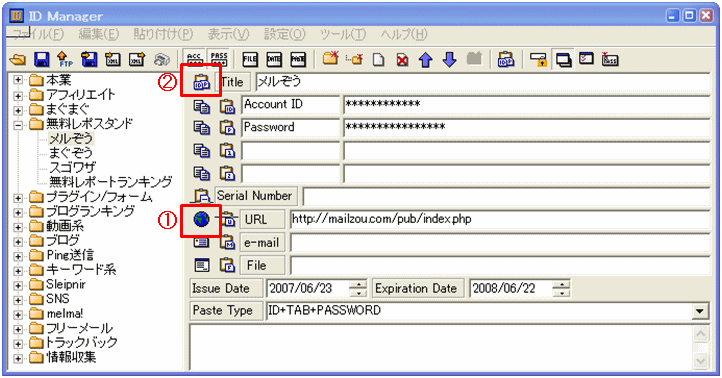Expand the 本業 folder
Screen dimensions: 722x378
(x=17, y=80)
